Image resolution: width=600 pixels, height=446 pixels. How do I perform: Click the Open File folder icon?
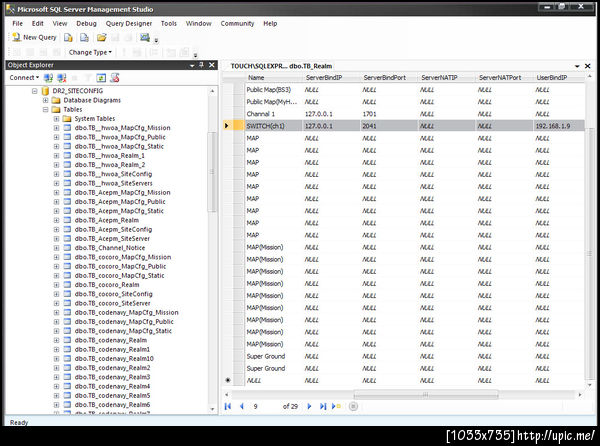[101, 37]
